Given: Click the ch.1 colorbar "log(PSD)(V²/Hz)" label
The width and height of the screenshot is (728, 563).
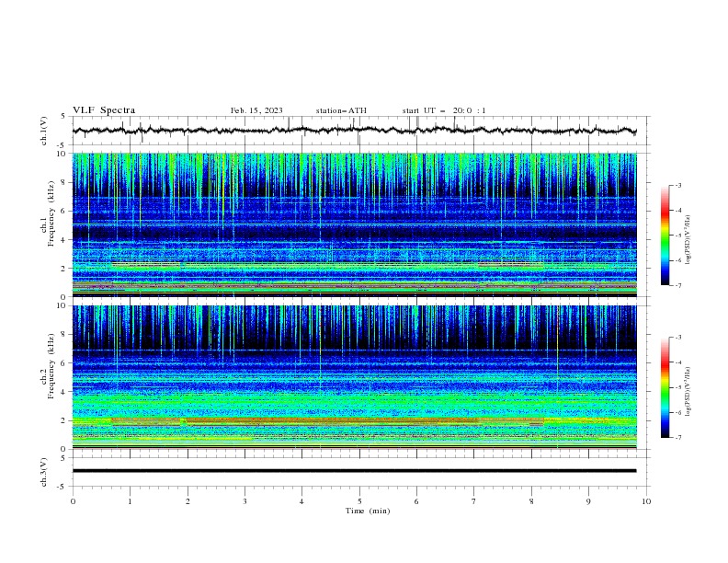Looking at the screenshot, I should pyautogui.click(x=688, y=240).
